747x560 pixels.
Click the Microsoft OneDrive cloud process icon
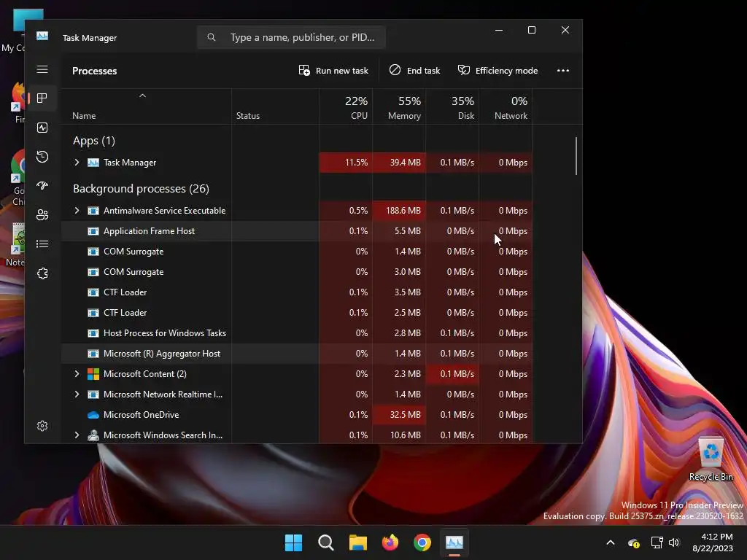click(93, 415)
